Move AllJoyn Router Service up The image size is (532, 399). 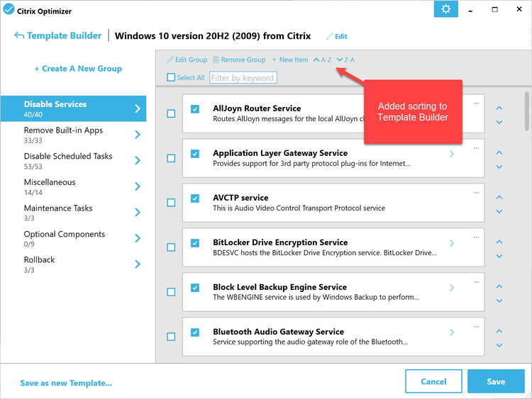click(499, 108)
